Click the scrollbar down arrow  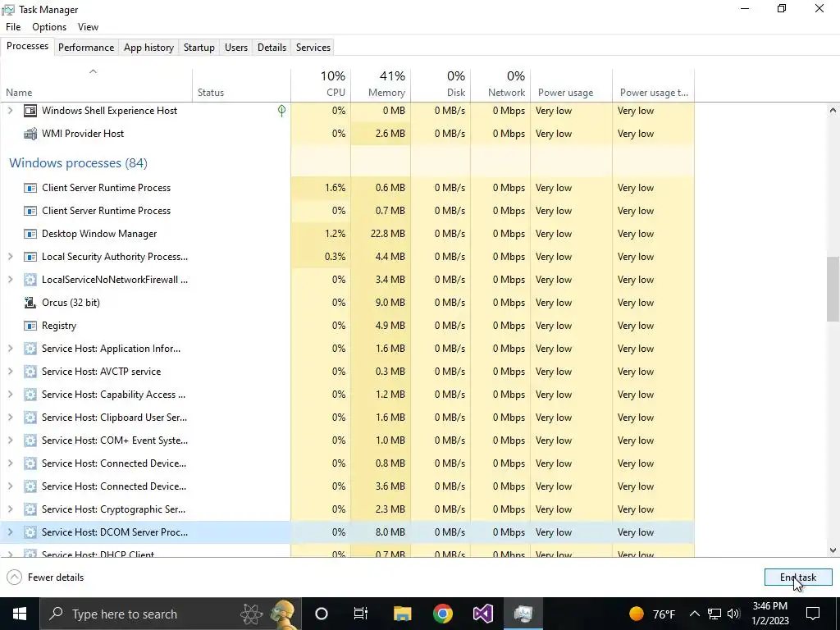[833, 550]
